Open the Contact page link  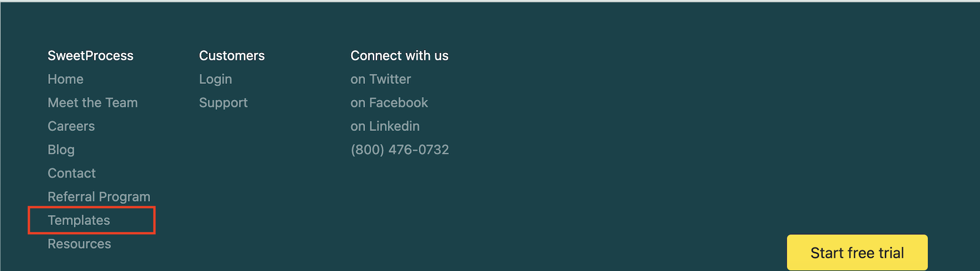[72, 173]
